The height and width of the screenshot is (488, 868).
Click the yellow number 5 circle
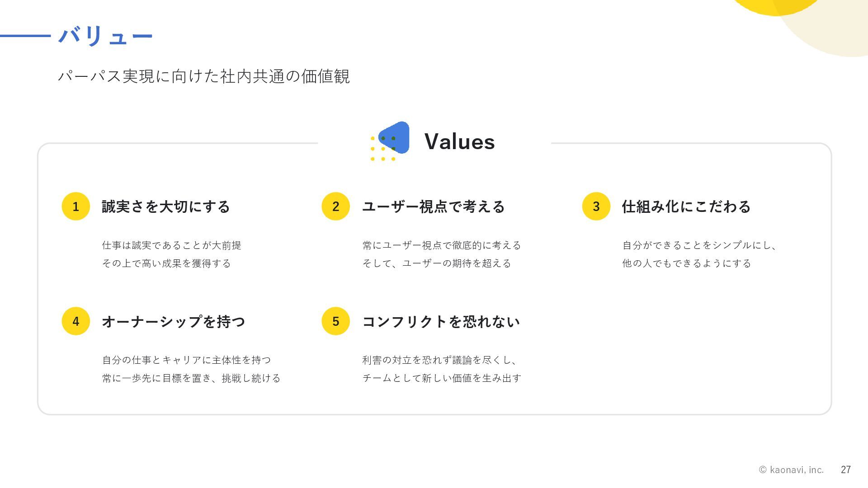pyautogui.click(x=335, y=321)
